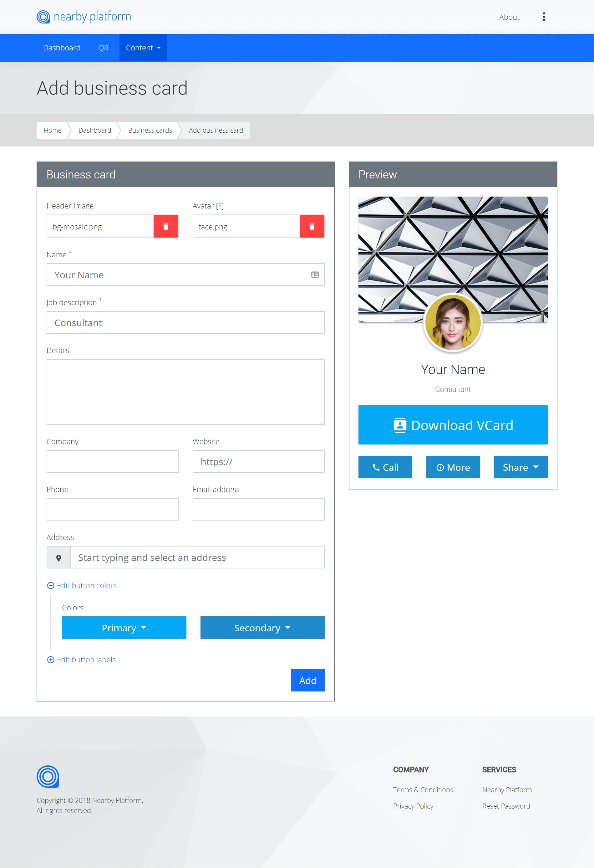
Task: Open Privacy Policy footer link
Action: click(x=413, y=806)
